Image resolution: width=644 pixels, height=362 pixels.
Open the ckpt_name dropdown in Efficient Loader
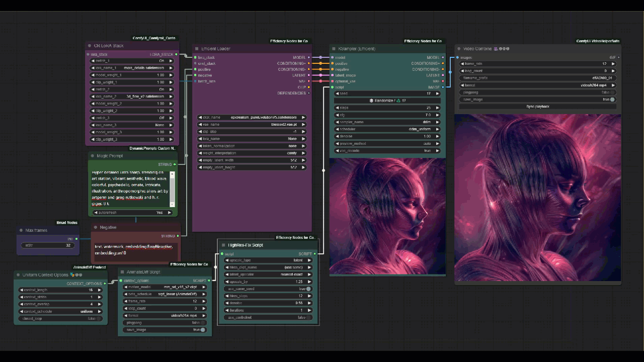point(252,117)
